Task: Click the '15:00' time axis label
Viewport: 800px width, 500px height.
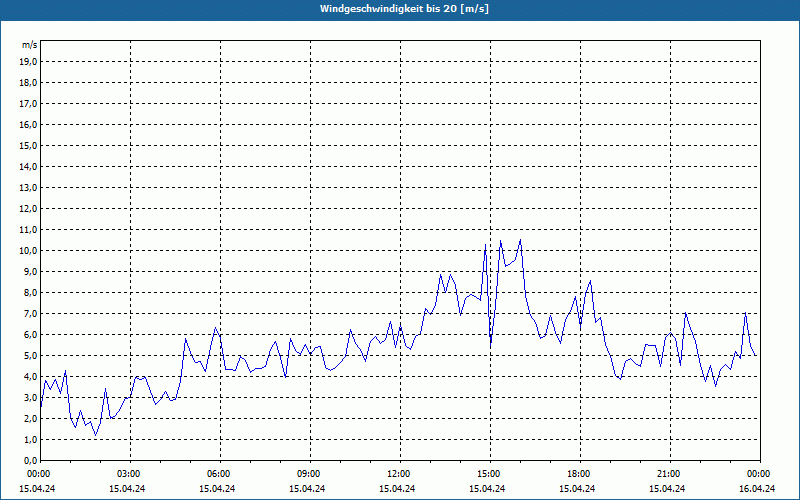Action: 489,474
